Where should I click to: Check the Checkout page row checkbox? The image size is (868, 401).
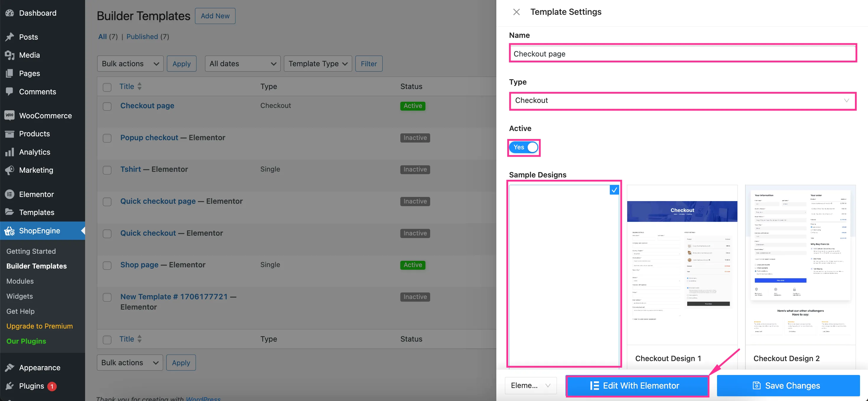[107, 106]
